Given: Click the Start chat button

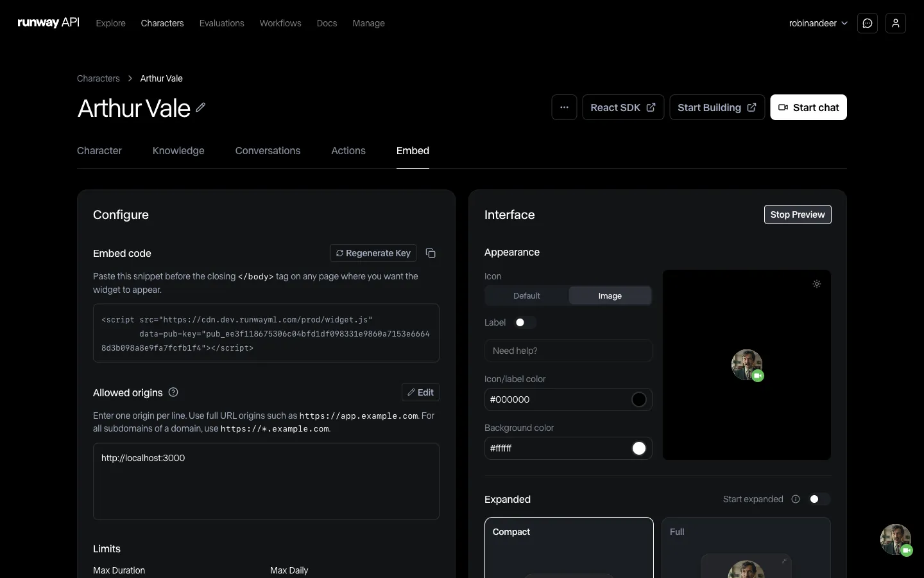Looking at the screenshot, I should click(809, 107).
